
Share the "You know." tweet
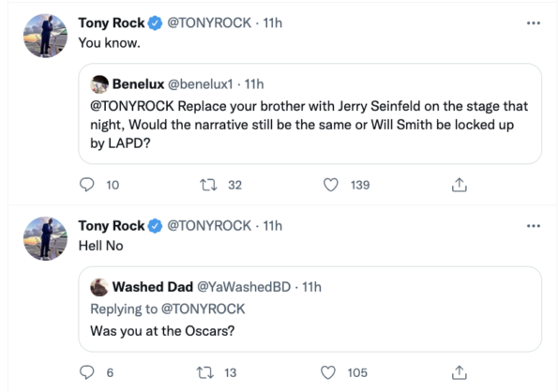[x=460, y=185]
